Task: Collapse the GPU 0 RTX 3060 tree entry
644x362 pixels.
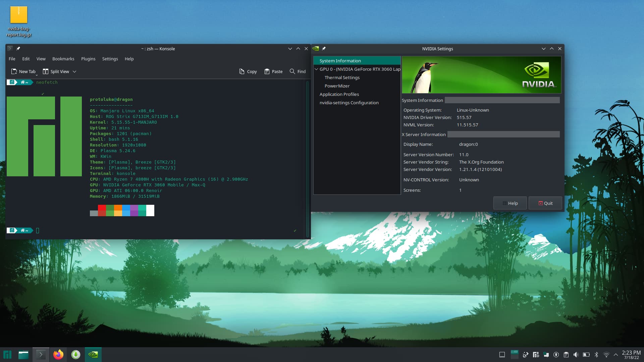Action: [x=316, y=69]
